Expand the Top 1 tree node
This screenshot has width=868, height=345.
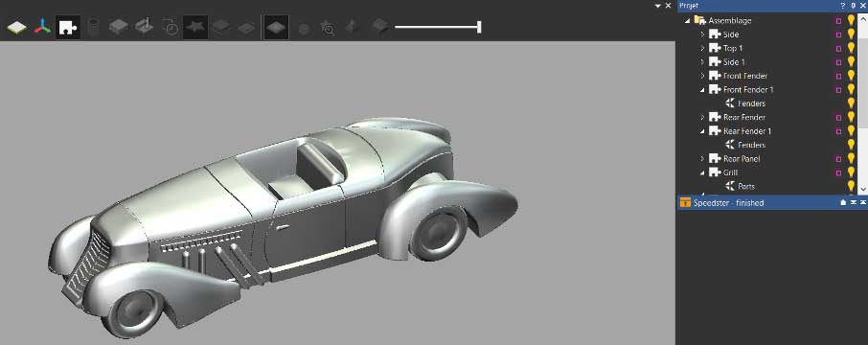pos(702,48)
